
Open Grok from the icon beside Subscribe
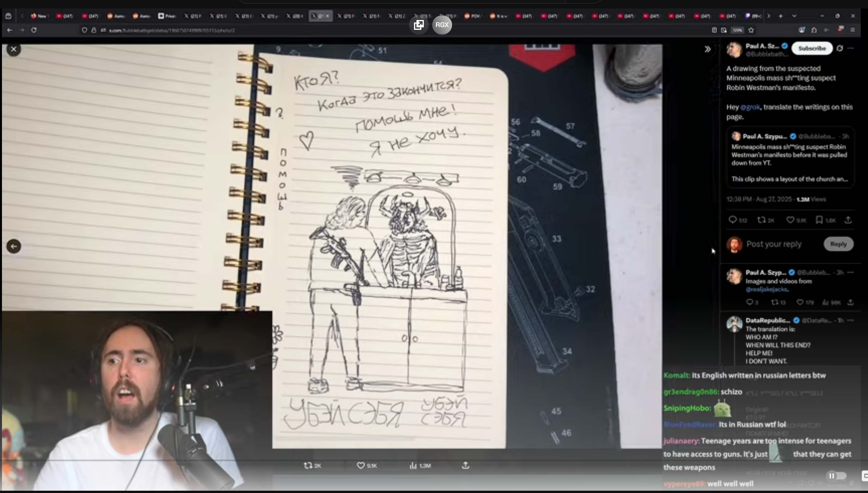(839, 49)
